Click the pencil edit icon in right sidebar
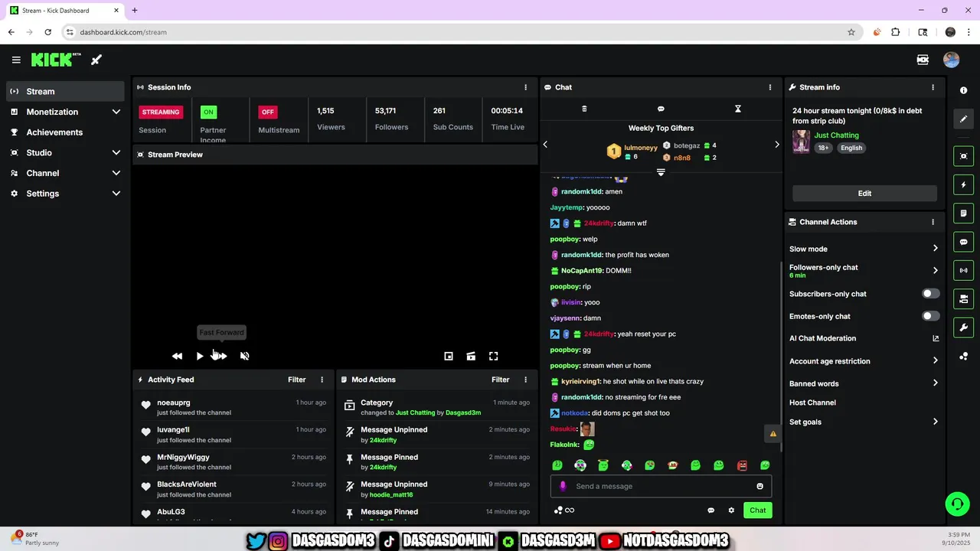This screenshot has width=980, height=551. 963,119
